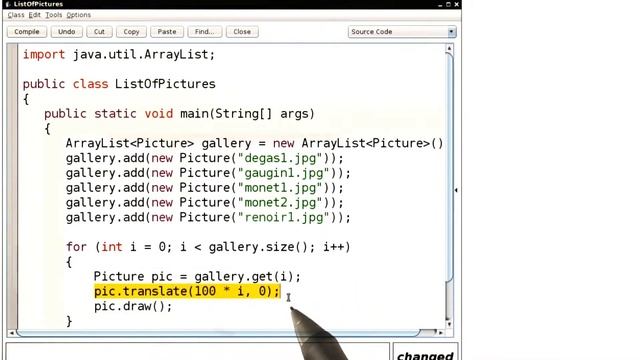Image resolution: width=640 pixels, height=360 pixels.
Task: Click the pic.draw(); line
Action: [133, 306]
